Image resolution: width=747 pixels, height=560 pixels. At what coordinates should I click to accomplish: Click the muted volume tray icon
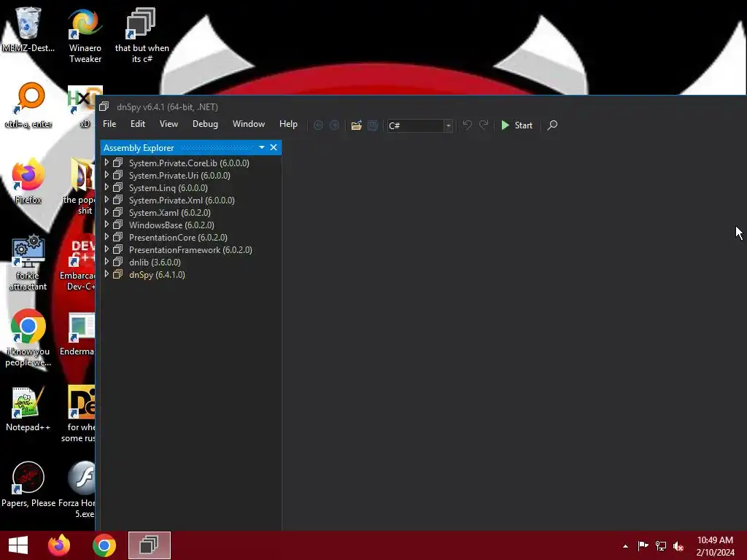[x=678, y=546]
